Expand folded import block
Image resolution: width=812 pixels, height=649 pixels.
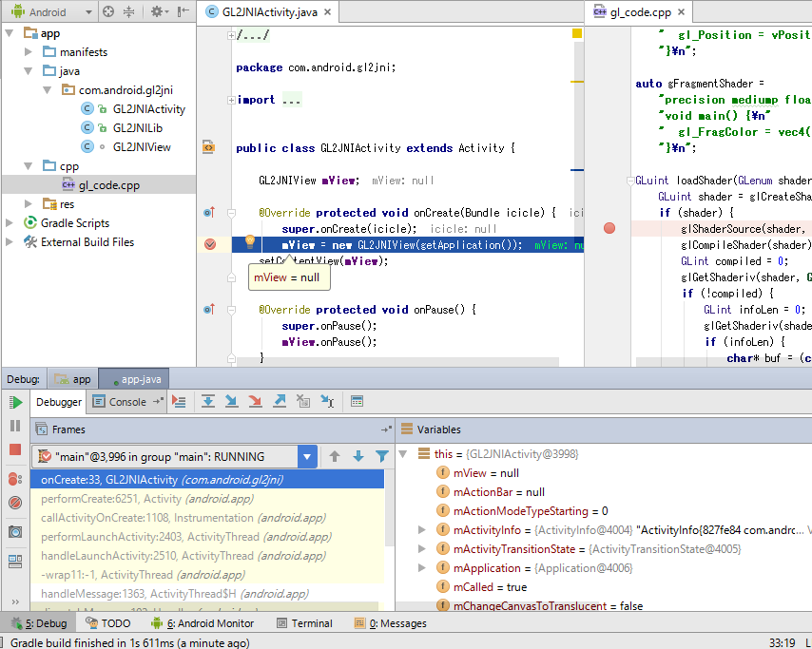(x=231, y=100)
